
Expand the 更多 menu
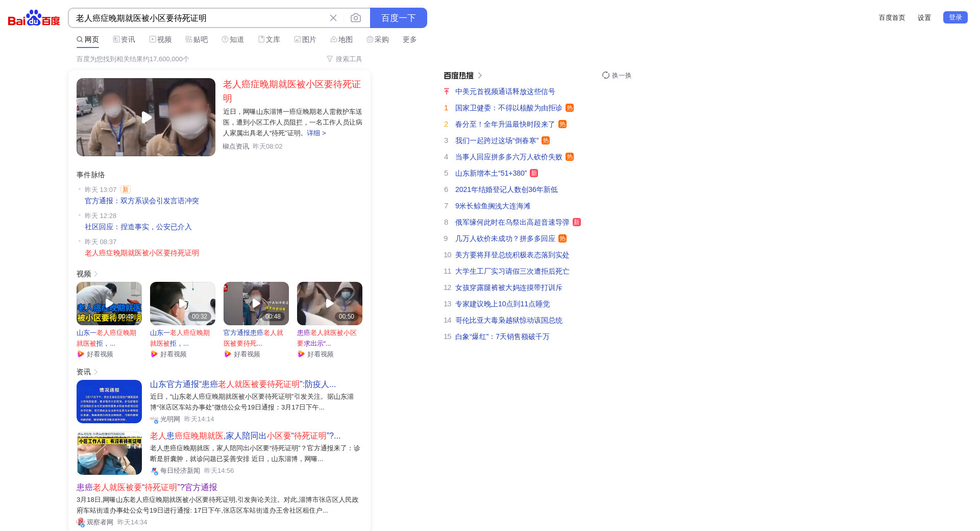[x=409, y=39]
